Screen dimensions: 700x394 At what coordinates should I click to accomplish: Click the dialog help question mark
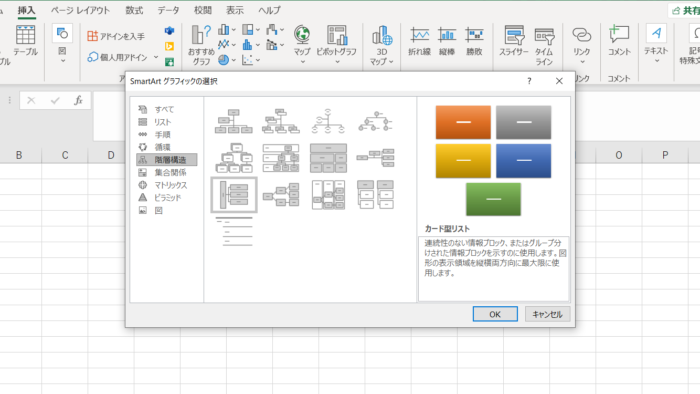pos(529,81)
